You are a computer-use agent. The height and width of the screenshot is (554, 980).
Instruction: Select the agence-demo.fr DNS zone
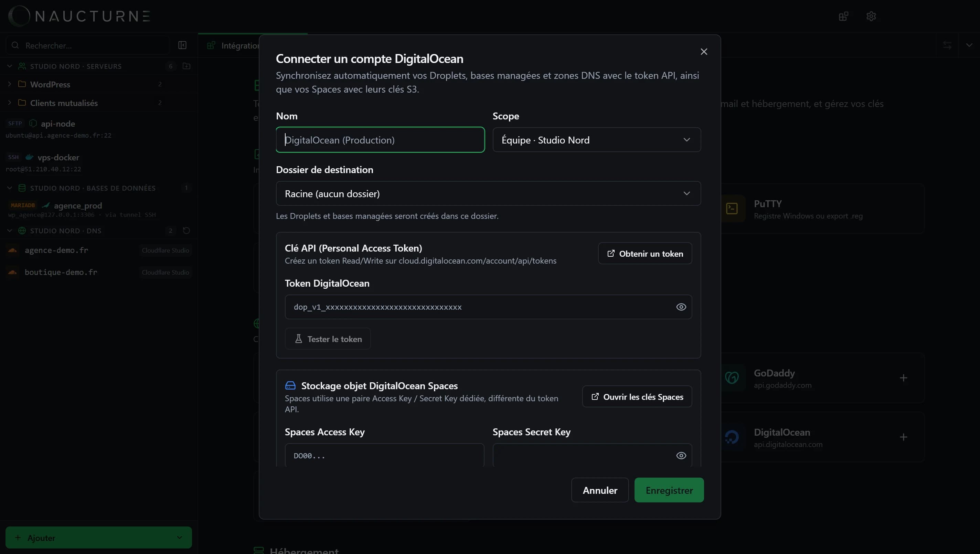(x=98, y=250)
